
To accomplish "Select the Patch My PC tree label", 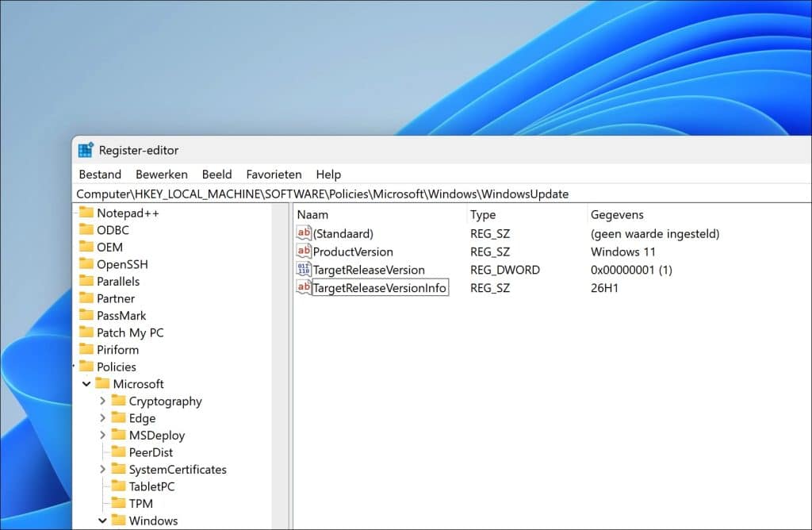I will coord(130,332).
